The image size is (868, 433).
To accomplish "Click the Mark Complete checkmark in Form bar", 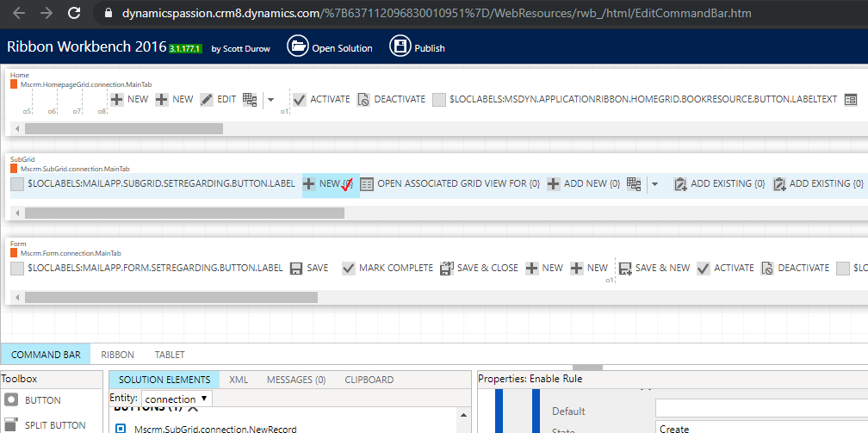I will [x=349, y=269].
